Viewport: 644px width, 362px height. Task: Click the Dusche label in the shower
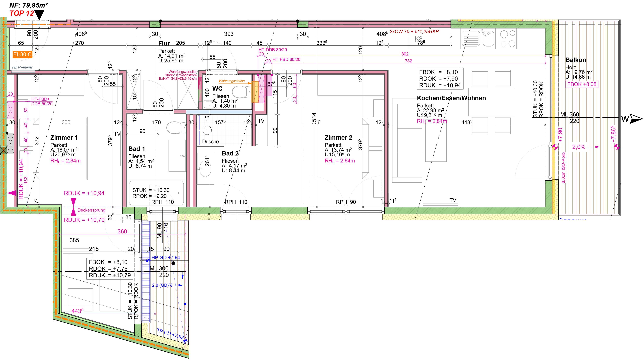210,142
